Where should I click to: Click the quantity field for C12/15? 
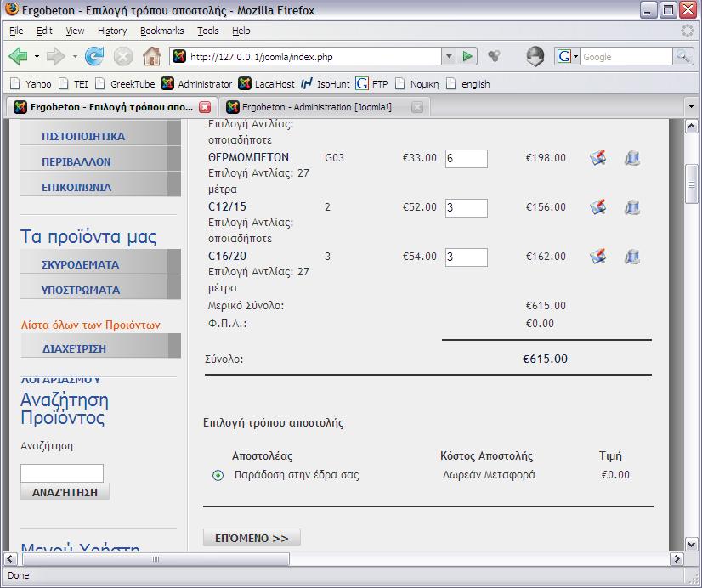pos(466,208)
